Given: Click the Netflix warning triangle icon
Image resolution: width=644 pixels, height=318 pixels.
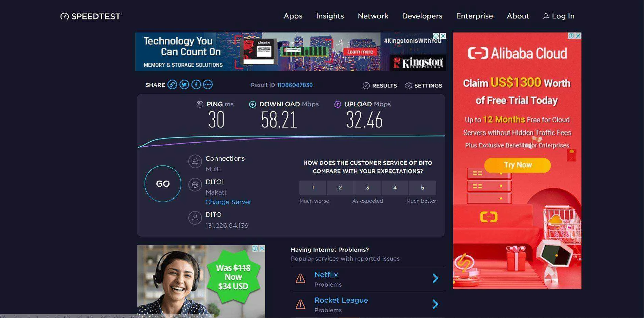Looking at the screenshot, I should (x=300, y=278).
